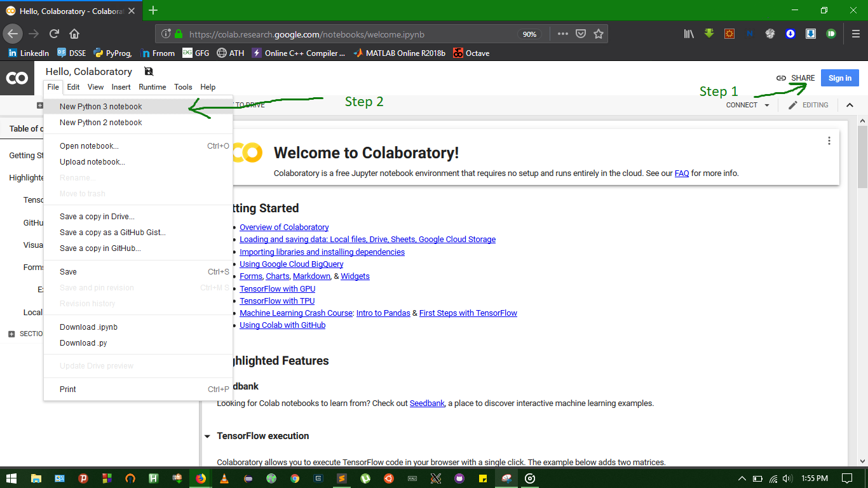The image size is (868, 488).
Task: Reload the page in Firefox
Action: pos(54,34)
